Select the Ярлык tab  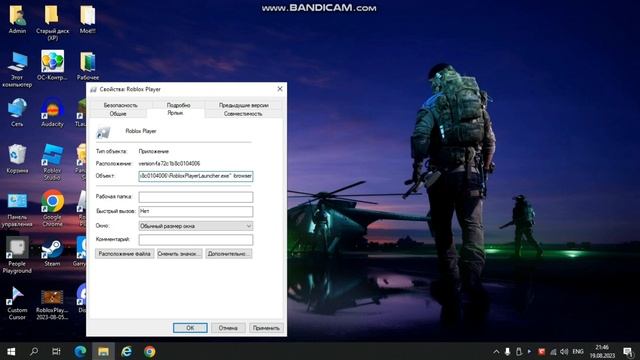coord(175,113)
